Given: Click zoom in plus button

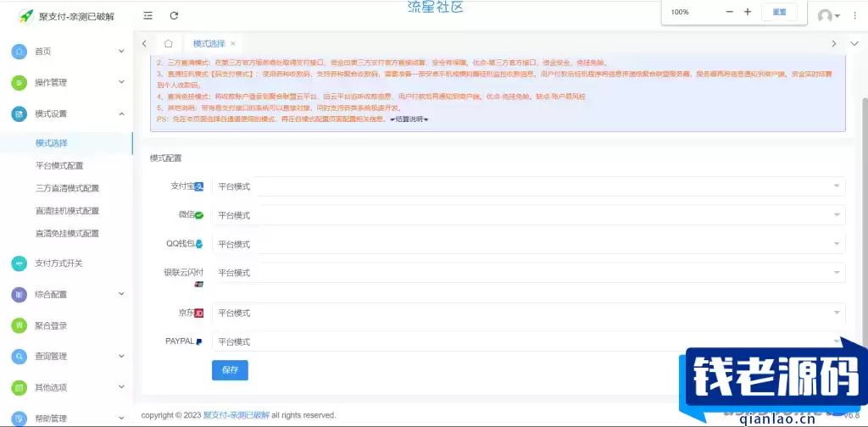Looking at the screenshot, I should [x=748, y=12].
